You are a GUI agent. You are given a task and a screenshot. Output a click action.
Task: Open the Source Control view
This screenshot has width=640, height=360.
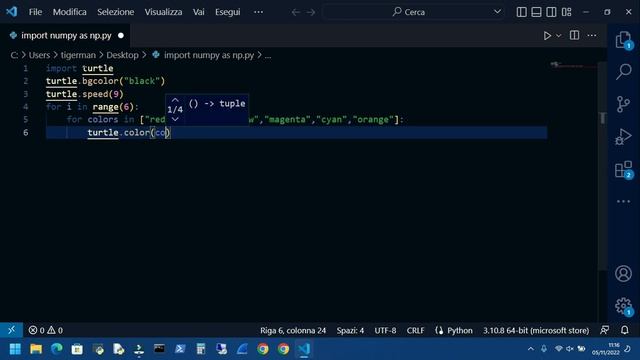[x=623, y=104]
